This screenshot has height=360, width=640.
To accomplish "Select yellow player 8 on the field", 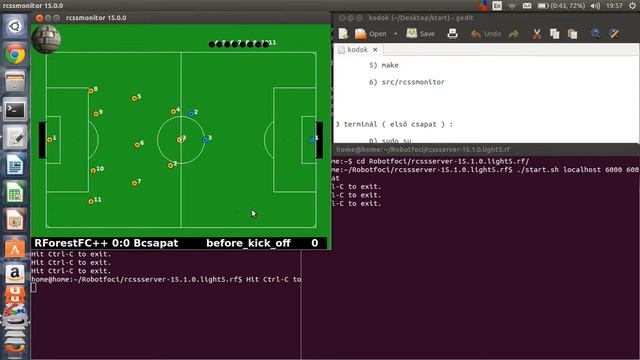I will click(x=91, y=91).
